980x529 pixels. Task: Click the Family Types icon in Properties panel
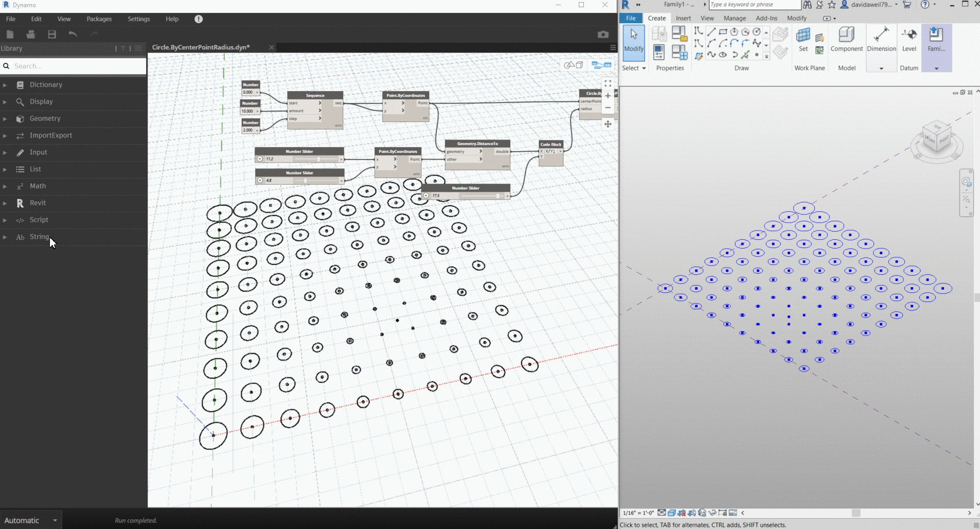679,52
